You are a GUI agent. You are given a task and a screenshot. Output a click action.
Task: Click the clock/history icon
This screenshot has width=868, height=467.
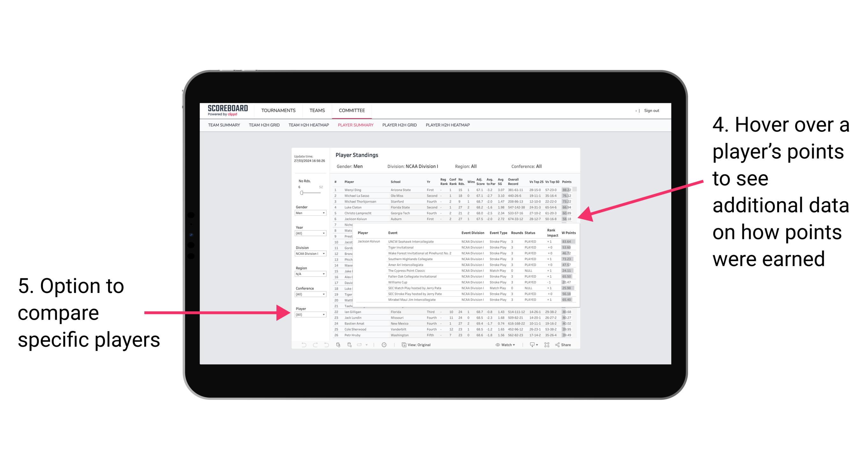385,345
